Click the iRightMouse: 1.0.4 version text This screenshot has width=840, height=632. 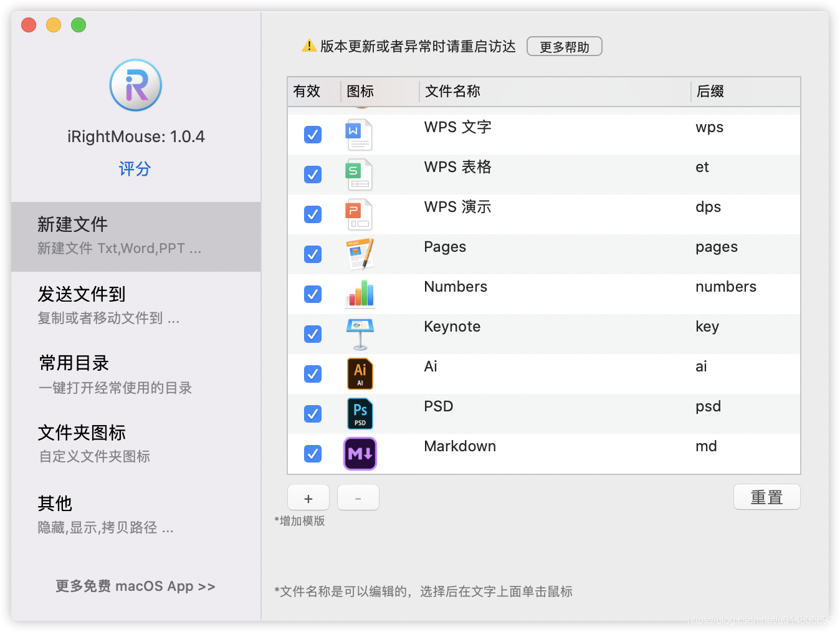coord(136,136)
